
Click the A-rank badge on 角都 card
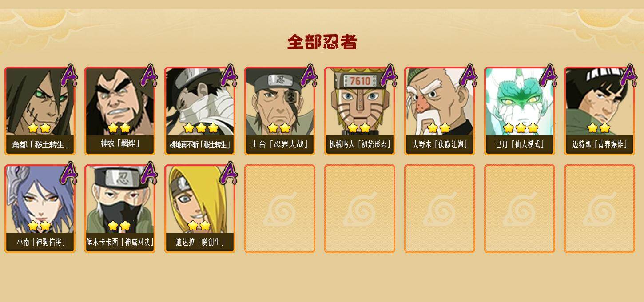pyautogui.click(x=69, y=75)
